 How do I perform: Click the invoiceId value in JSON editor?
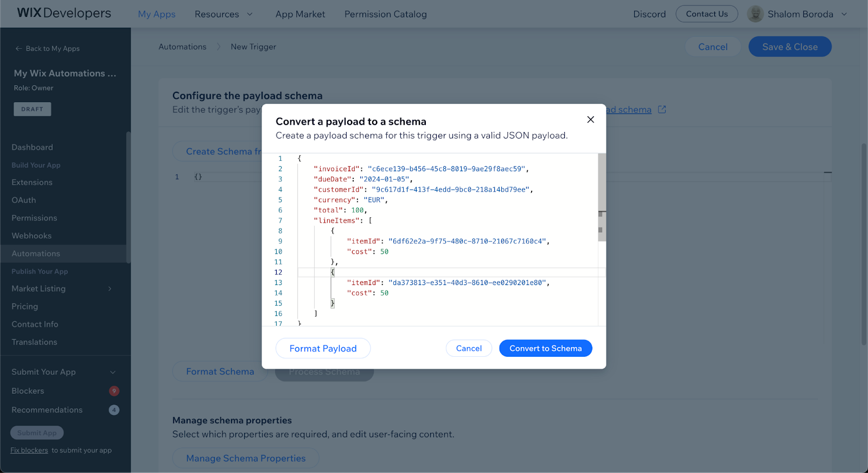(x=446, y=169)
